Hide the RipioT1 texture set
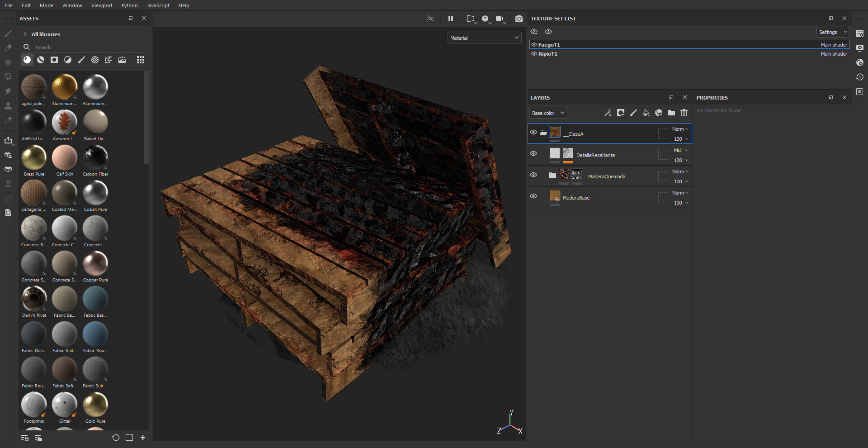 [534, 54]
